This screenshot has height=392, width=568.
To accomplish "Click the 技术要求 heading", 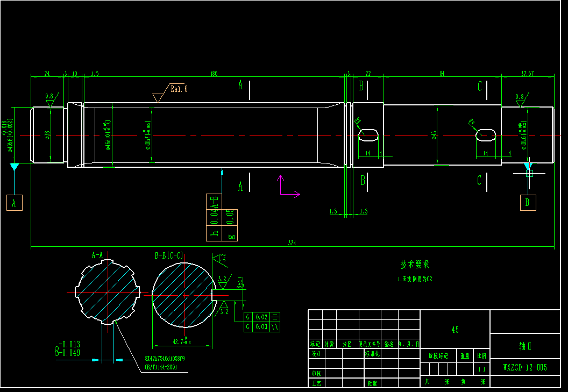I will pyautogui.click(x=415, y=265).
